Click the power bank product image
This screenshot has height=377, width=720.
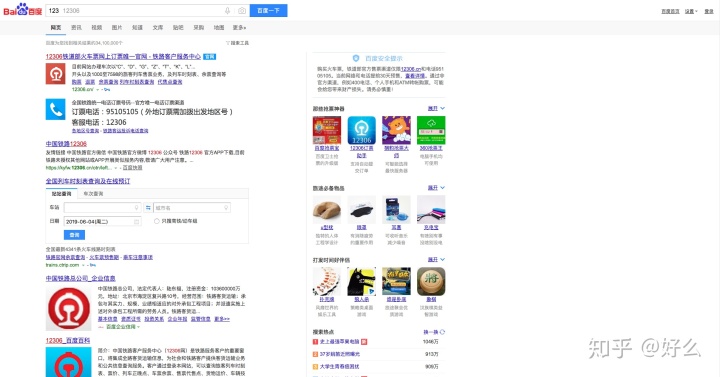tap(431, 209)
